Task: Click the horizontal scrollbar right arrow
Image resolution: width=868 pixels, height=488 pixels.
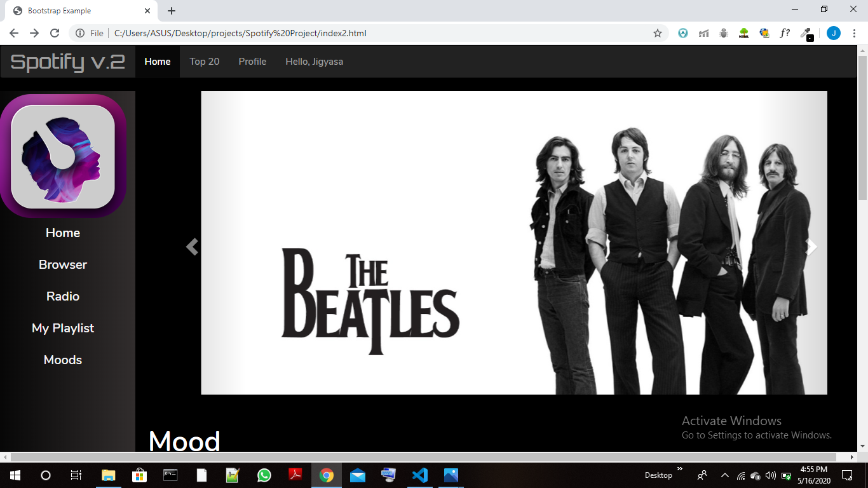Action: pyautogui.click(x=853, y=457)
